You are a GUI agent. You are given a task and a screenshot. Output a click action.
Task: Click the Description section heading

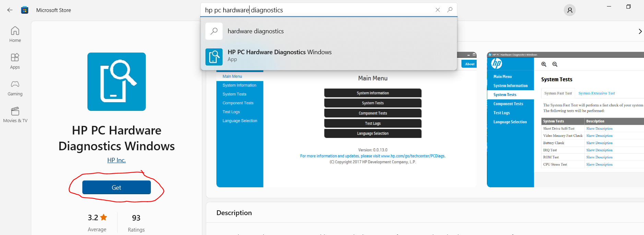pyautogui.click(x=234, y=213)
